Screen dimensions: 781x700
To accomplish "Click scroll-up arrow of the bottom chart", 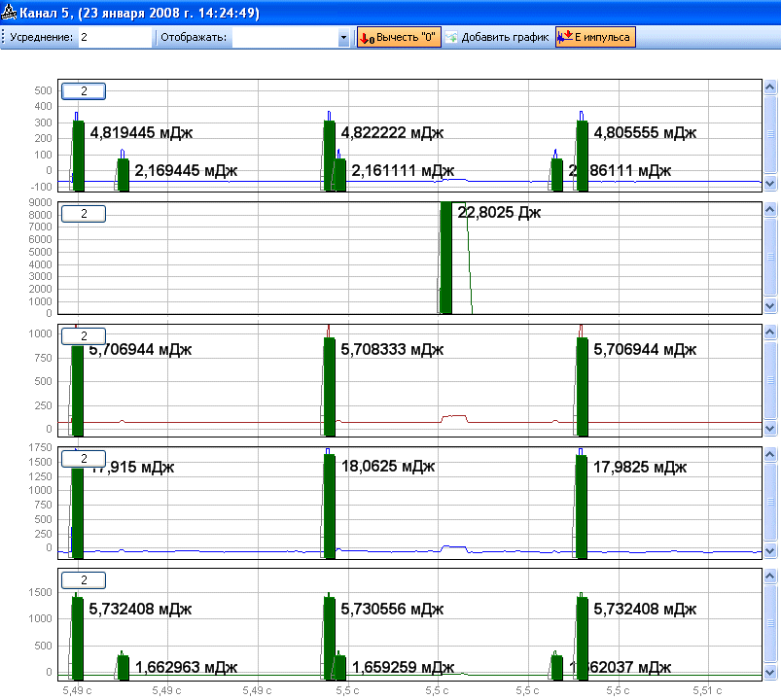I will 770,577.
